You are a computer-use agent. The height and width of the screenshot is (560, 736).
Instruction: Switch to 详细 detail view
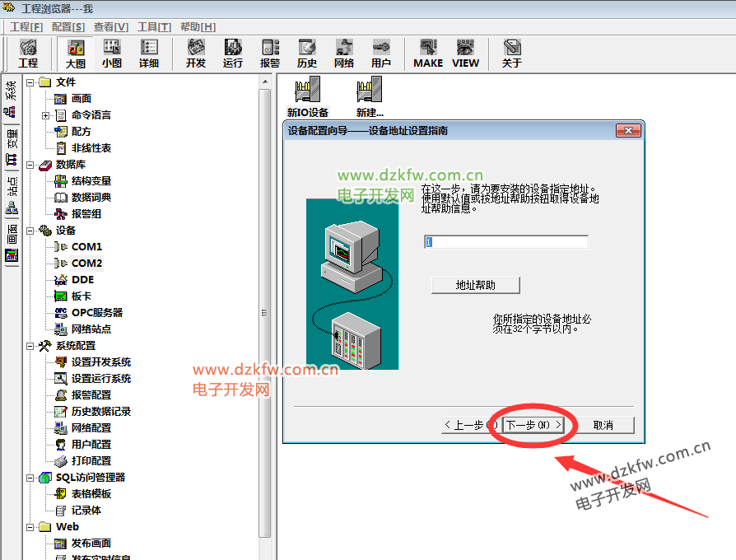click(x=149, y=53)
